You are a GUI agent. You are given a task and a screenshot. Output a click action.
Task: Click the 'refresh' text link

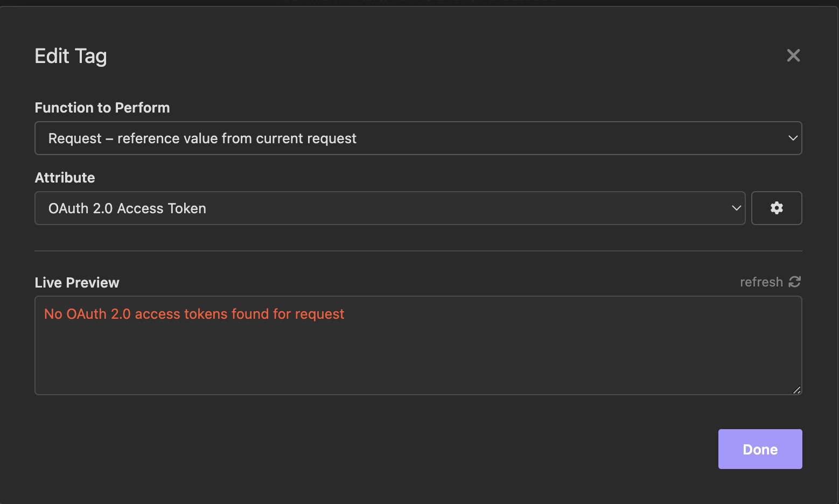pos(761,282)
